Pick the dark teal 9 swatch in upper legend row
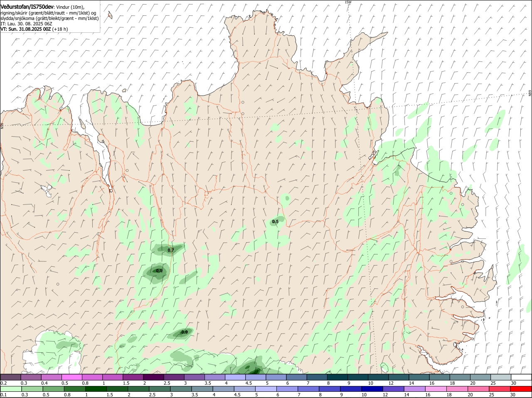This screenshot has height=398, width=532. pos(358,377)
